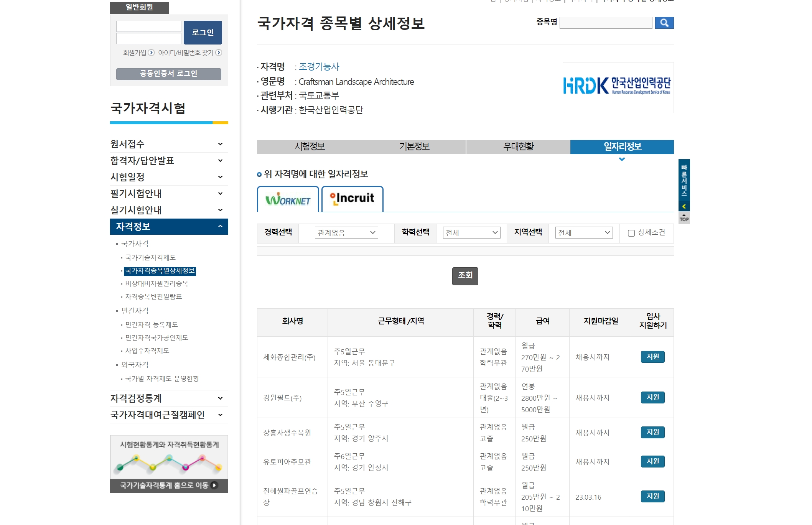Image resolution: width=812 pixels, height=525 pixels.
Task: Open the 경력선택 dropdown
Action: [x=346, y=233]
